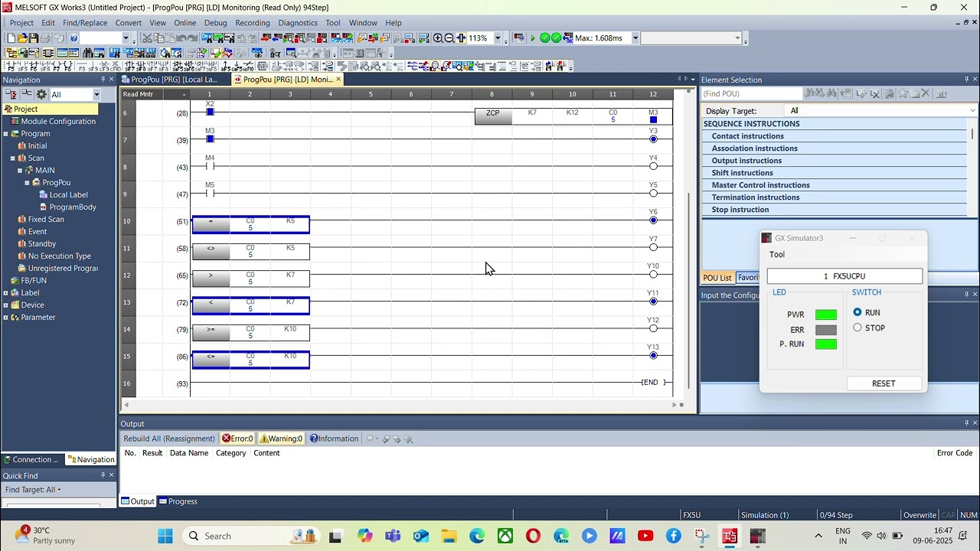
Task: Select Master Control instructions category
Action: pos(760,185)
